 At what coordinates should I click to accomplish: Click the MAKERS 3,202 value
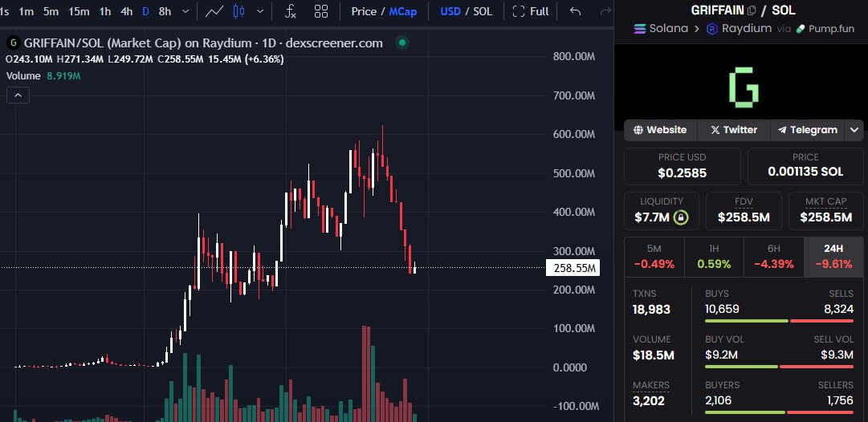[649, 401]
